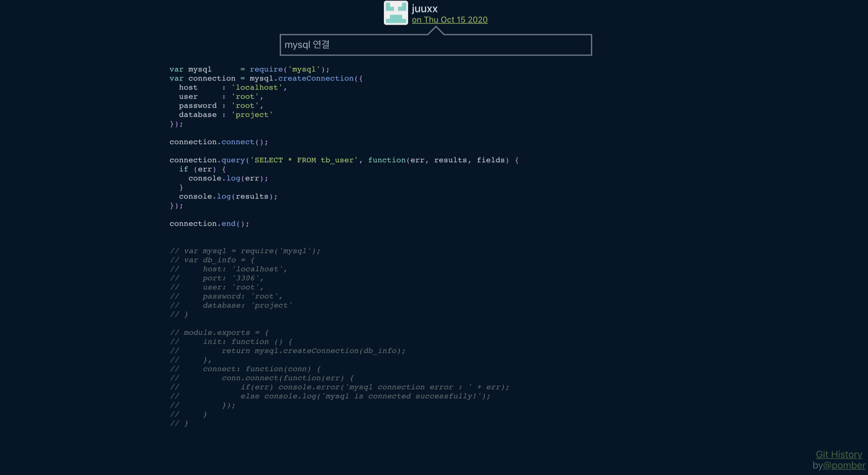868x475 pixels.
Task: Open the @pomber author link
Action: (x=844, y=465)
